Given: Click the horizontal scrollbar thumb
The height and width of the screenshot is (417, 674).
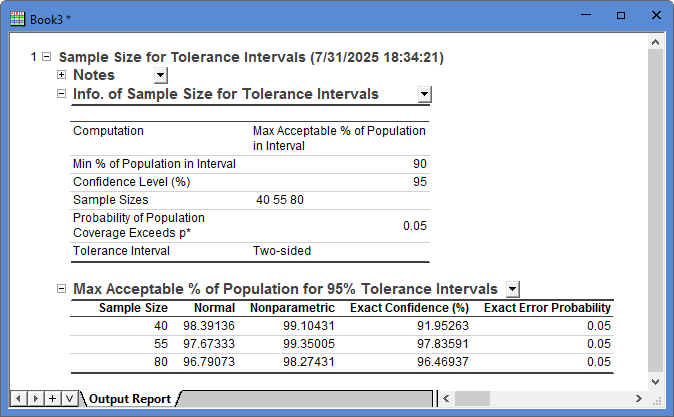Looking at the screenshot, I should [x=472, y=399].
